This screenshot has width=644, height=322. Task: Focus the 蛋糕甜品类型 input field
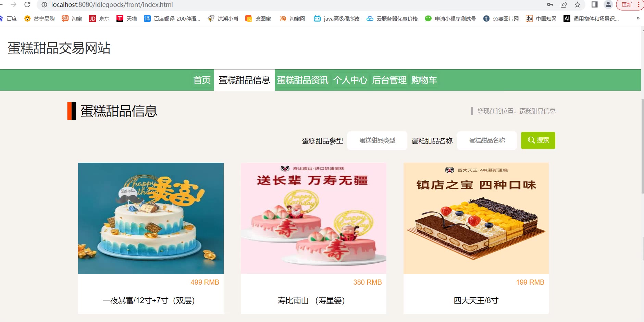tap(377, 140)
